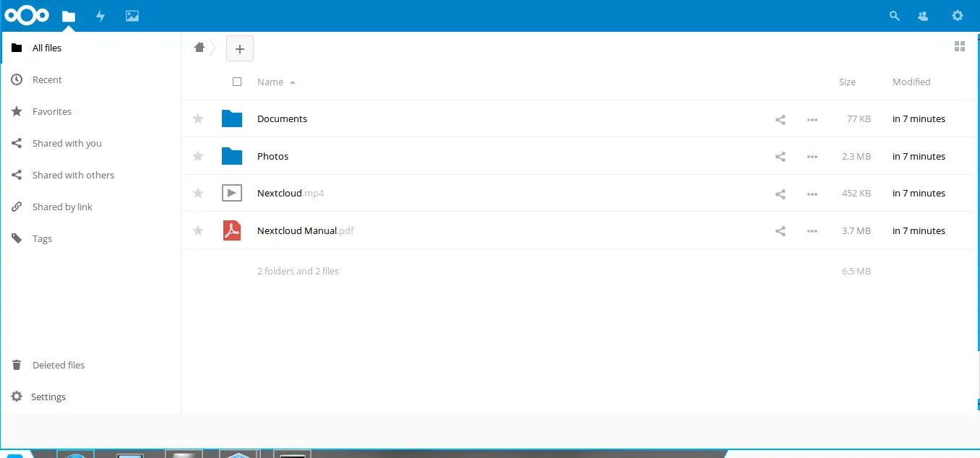The height and width of the screenshot is (458, 980).
Task: Click the plus New file button
Action: point(240,48)
